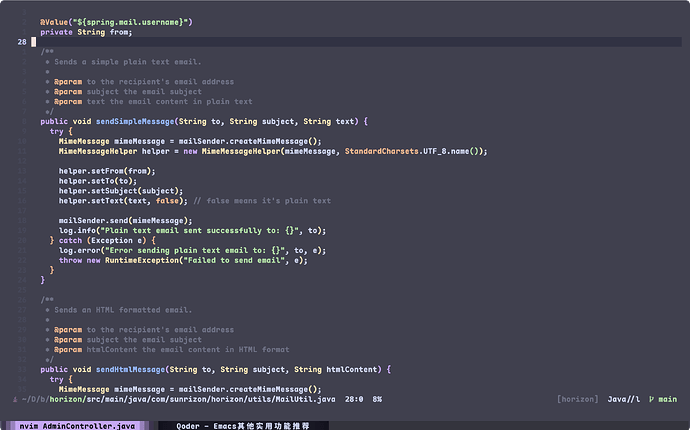The image size is (690, 430).
Task: Click 'Sends a simple plain text email.' comment
Action: pyautogui.click(x=128, y=62)
